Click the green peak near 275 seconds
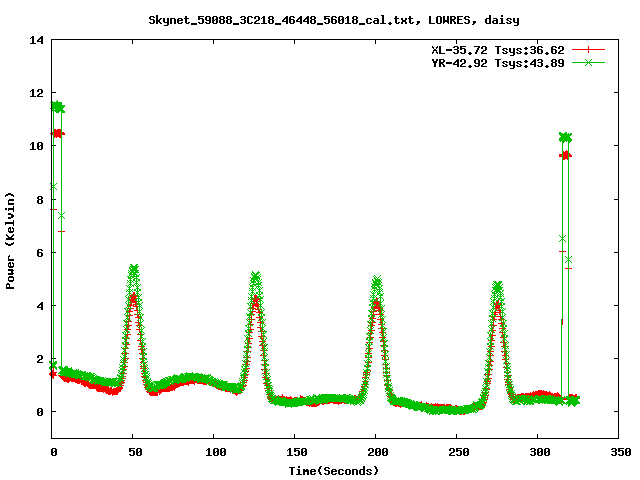This screenshot has width=640, height=480. (497, 286)
